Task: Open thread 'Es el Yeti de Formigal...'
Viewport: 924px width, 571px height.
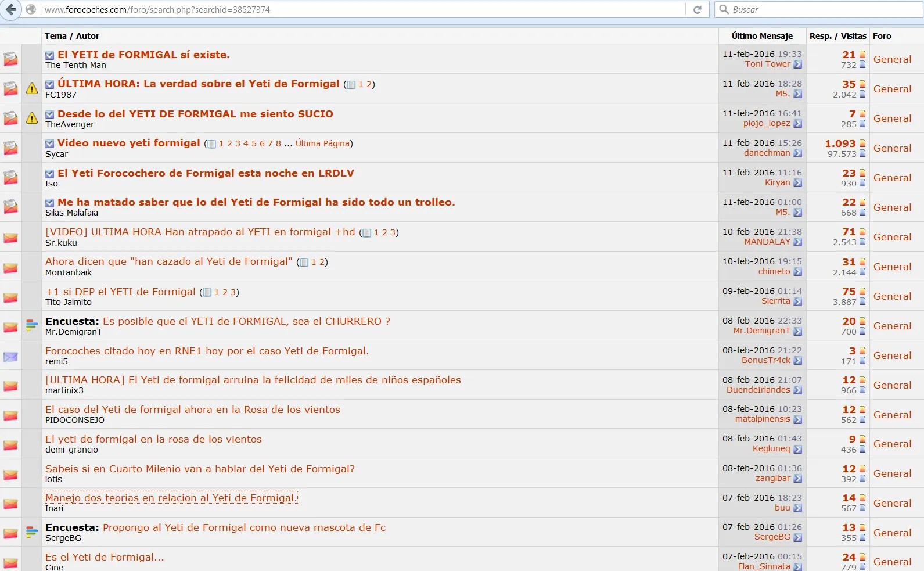Action: click(x=105, y=557)
